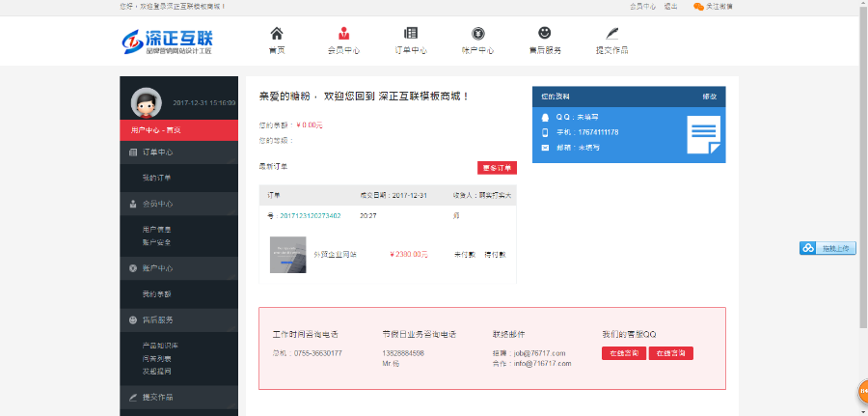This screenshot has height=416, width=868.
Task: Click the hotline 0755-36630177
Action: [317, 353]
